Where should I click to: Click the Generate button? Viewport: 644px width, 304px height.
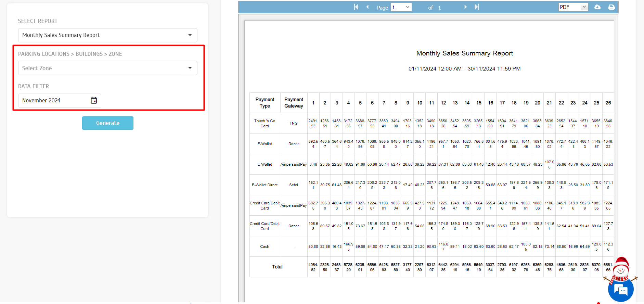point(107,123)
